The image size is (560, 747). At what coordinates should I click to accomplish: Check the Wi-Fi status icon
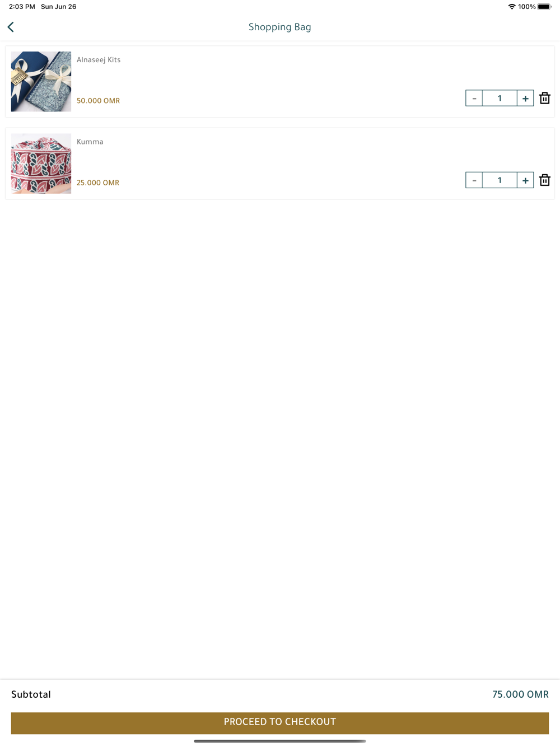tap(512, 7)
